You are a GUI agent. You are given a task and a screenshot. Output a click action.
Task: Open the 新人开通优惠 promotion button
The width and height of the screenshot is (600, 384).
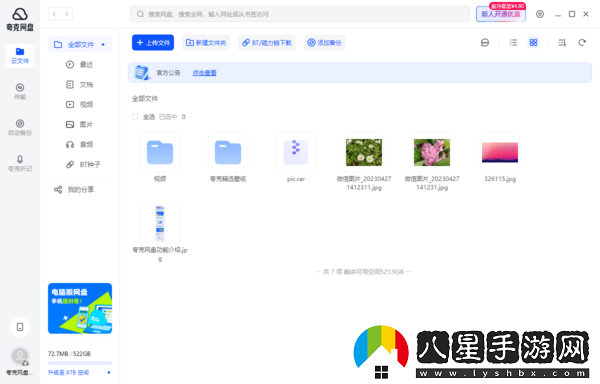(501, 14)
